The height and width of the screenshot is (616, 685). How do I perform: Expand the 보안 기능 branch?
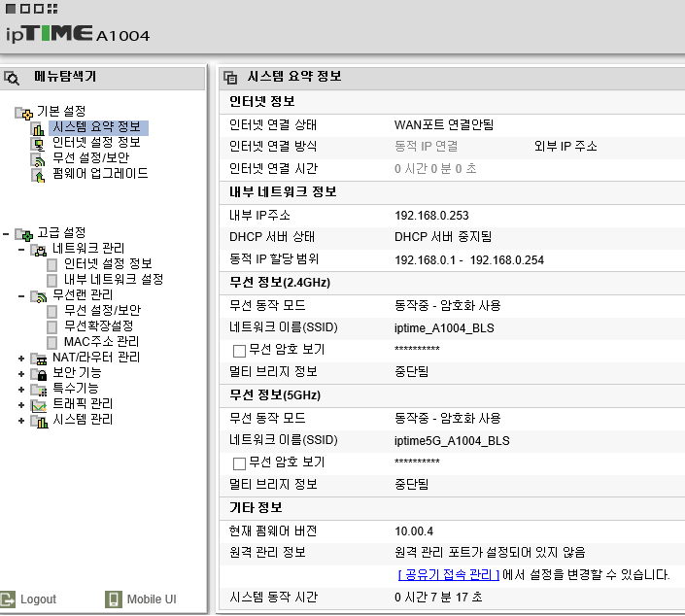(x=21, y=374)
